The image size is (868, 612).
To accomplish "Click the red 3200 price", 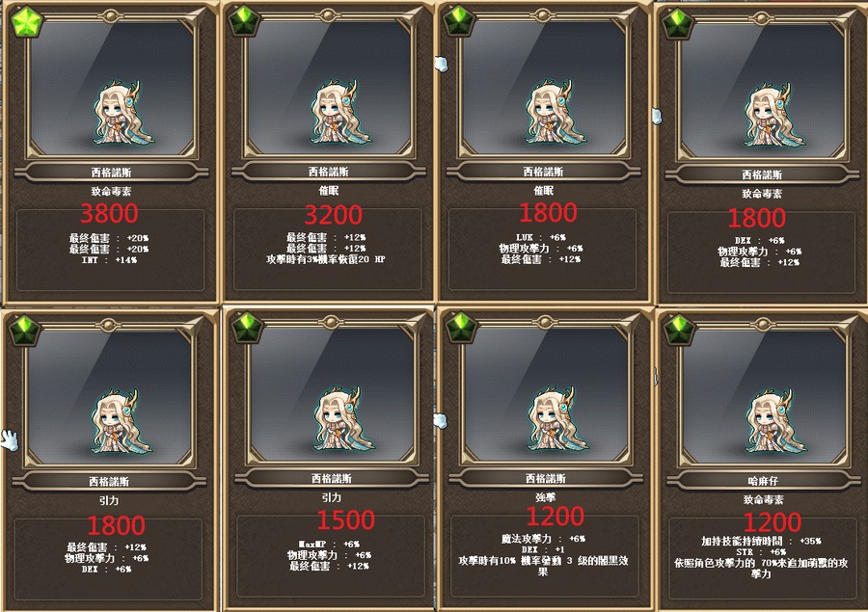I will tap(334, 215).
